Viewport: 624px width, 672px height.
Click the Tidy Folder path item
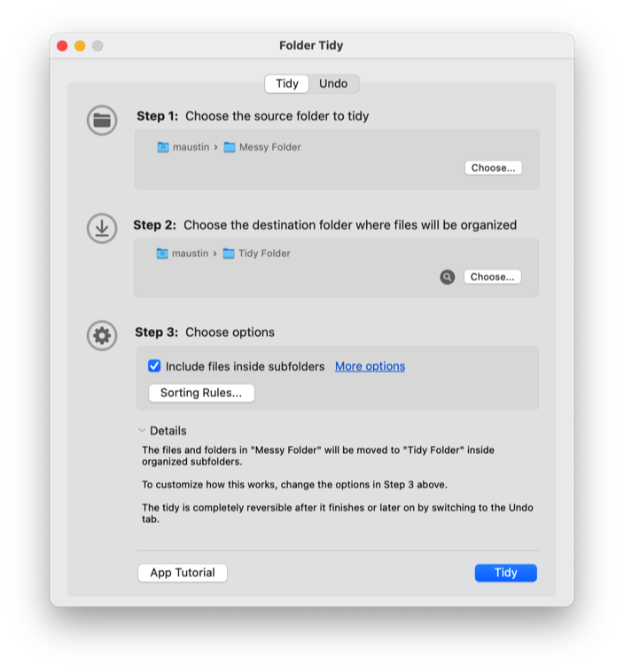click(x=257, y=254)
